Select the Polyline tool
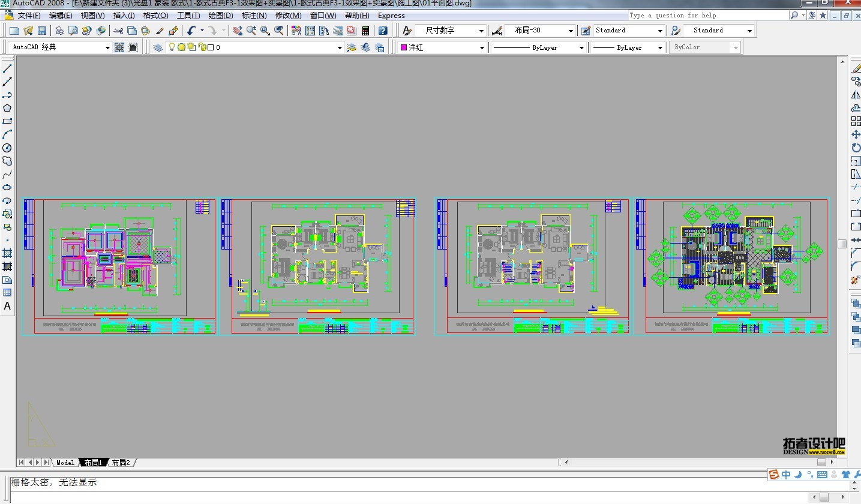The height and width of the screenshot is (504, 861). point(7,95)
